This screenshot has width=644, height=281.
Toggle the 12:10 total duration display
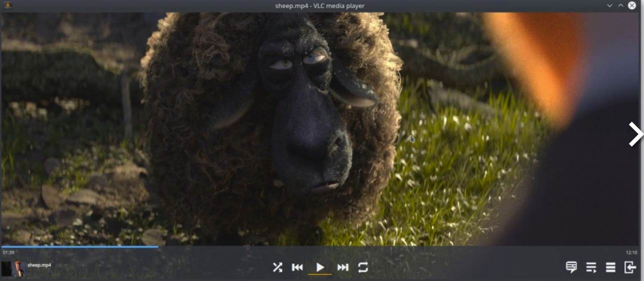631,253
